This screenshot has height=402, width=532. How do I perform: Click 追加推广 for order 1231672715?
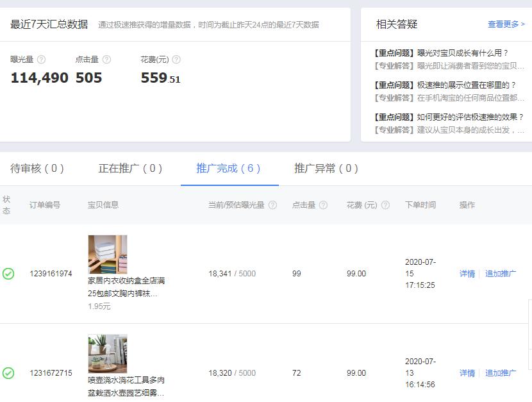(x=499, y=373)
